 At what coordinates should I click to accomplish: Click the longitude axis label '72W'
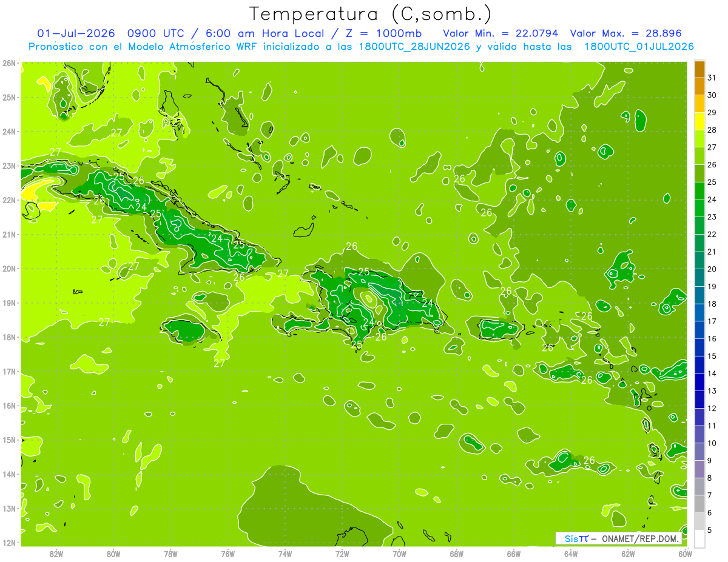[342, 554]
